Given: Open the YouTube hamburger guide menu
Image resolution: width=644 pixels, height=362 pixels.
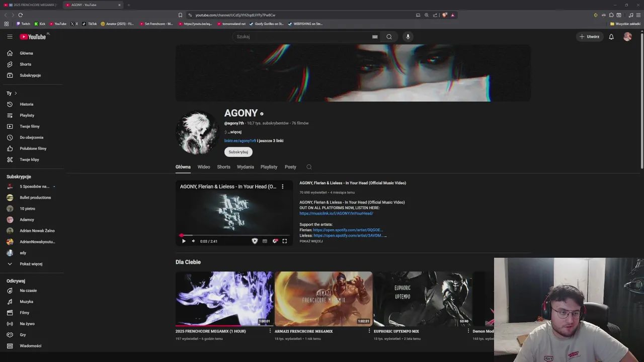Looking at the screenshot, I should [x=10, y=37].
